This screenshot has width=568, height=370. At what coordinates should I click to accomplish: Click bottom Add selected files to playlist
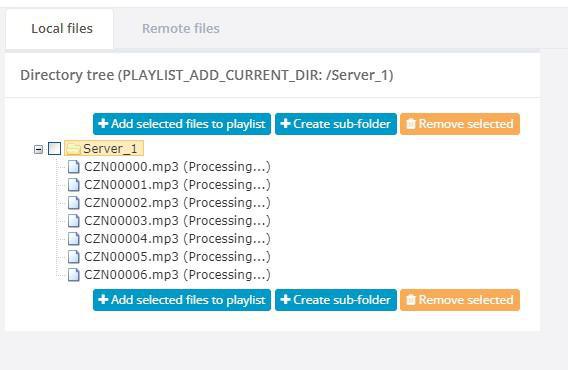tap(182, 300)
